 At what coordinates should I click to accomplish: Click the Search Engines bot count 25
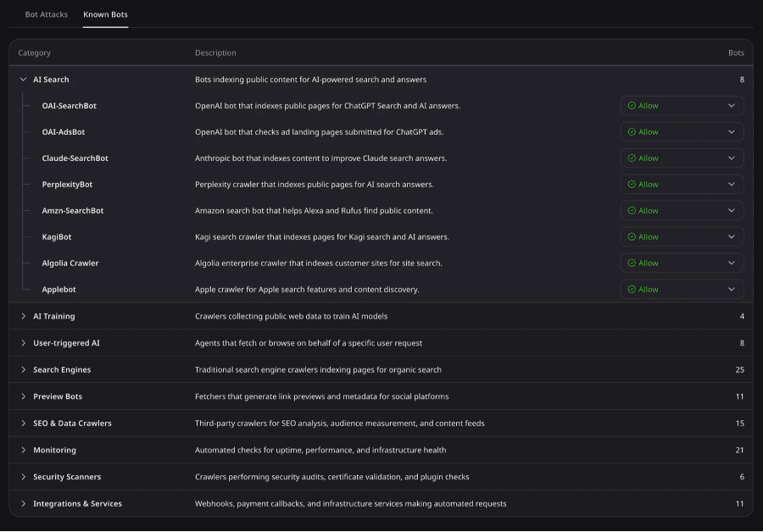click(x=739, y=369)
